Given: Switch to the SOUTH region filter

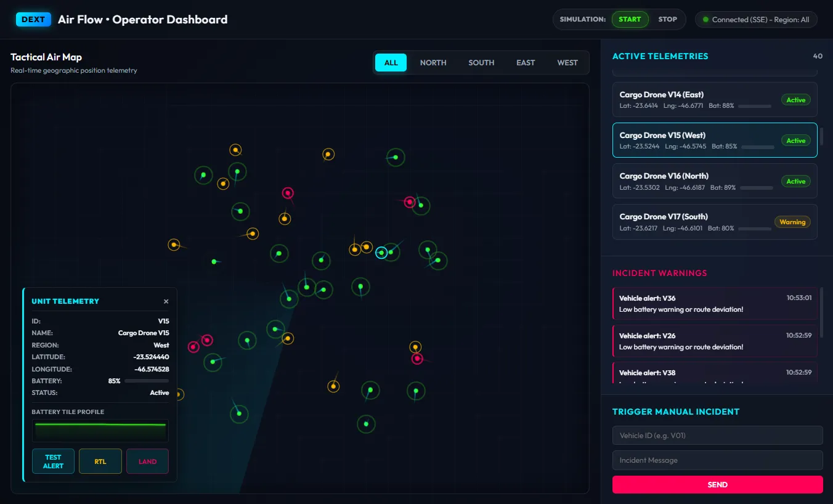Looking at the screenshot, I should [481, 62].
